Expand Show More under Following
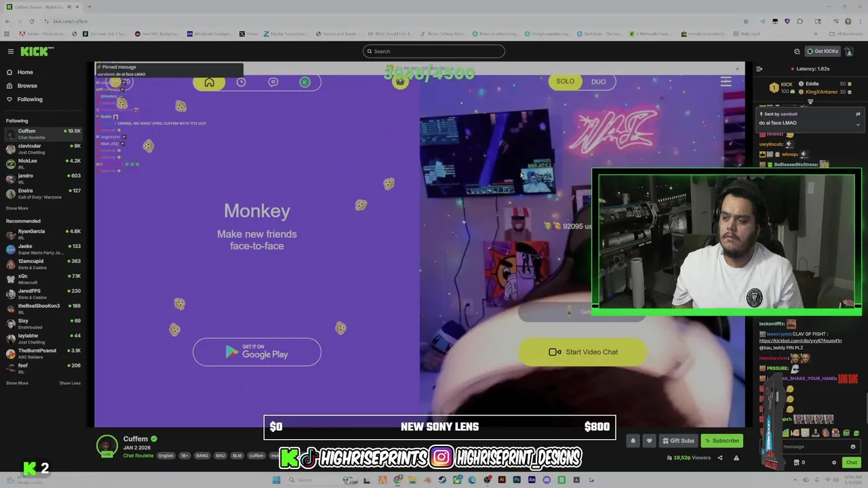Viewport: 868px width, 488px height. (17, 208)
